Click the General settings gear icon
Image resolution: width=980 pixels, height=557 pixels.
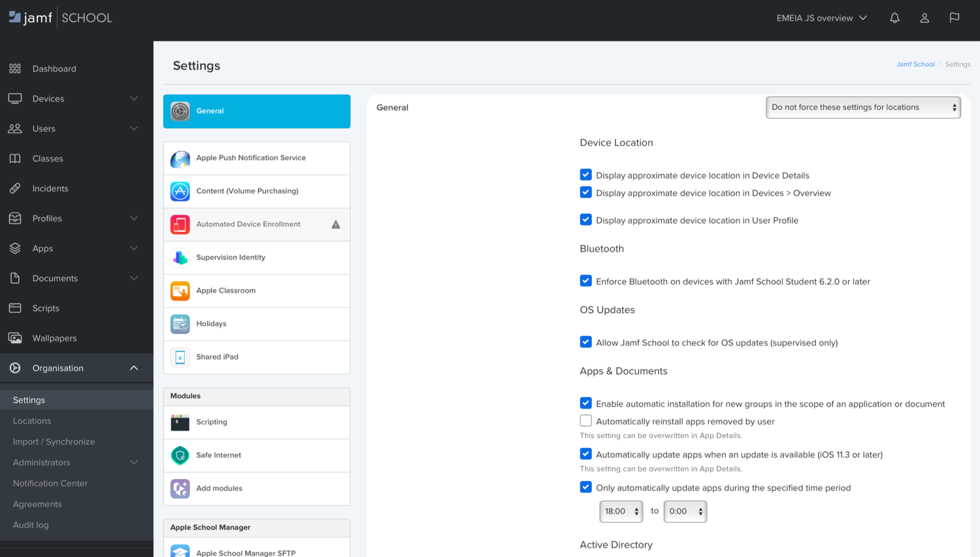point(180,111)
